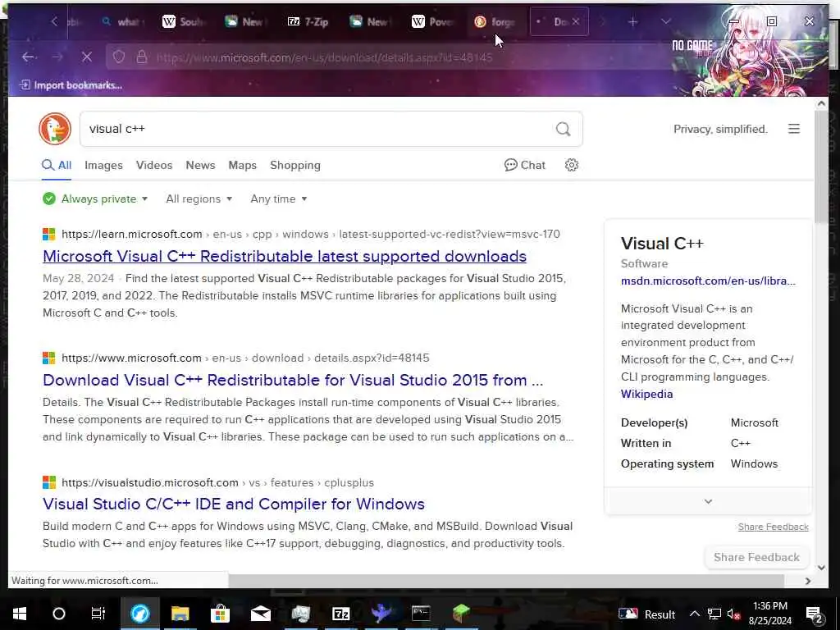The height and width of the screenshot is (630, 840).
Task: Switch to the 'forge' DuckDuckGo tab
Action: [495, 21]
